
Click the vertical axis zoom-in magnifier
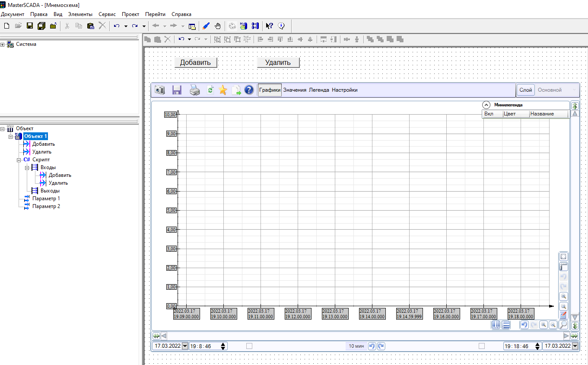point(563,296)
